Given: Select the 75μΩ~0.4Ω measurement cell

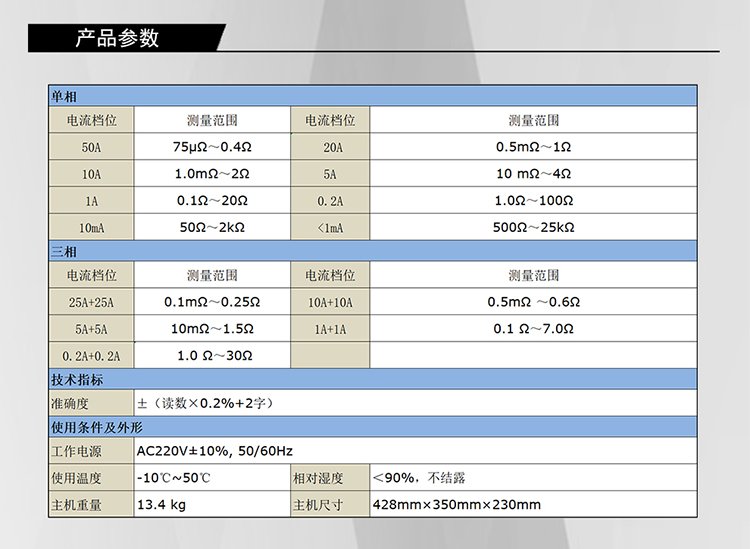Looking at the screenshot, I should coord(212,147).
